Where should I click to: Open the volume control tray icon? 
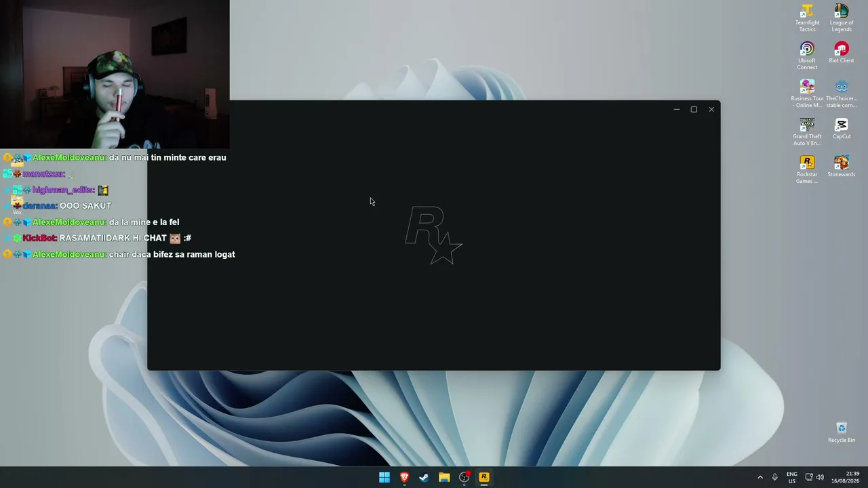pos(820,477)
